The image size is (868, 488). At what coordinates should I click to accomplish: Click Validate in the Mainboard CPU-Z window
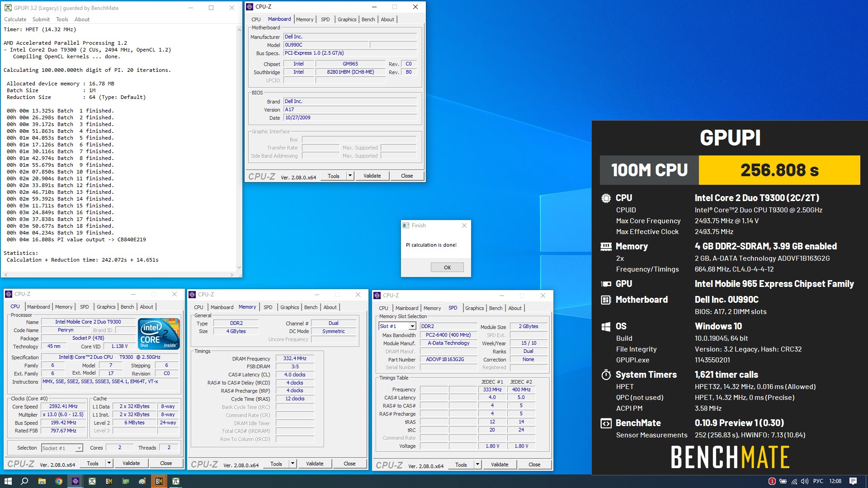[372, 176]
